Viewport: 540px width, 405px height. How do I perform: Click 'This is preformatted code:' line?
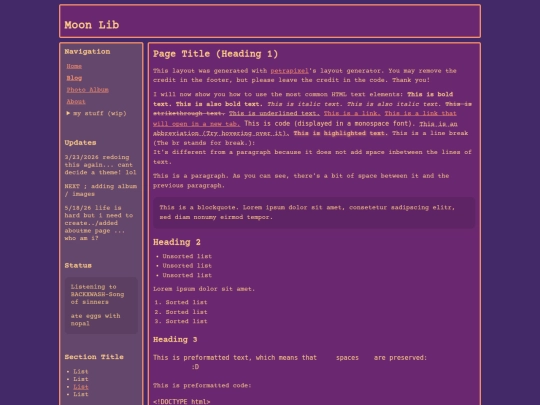click(x=202, y=385)
